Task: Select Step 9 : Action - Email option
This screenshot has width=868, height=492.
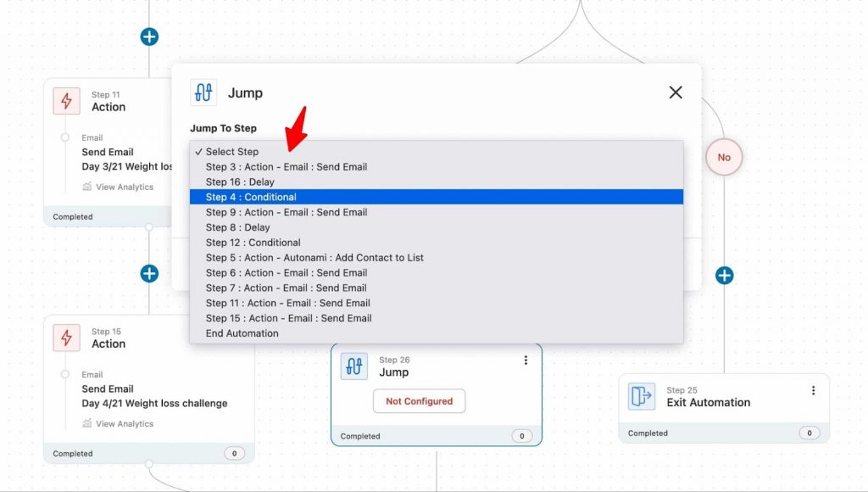Action: point(437,212)
